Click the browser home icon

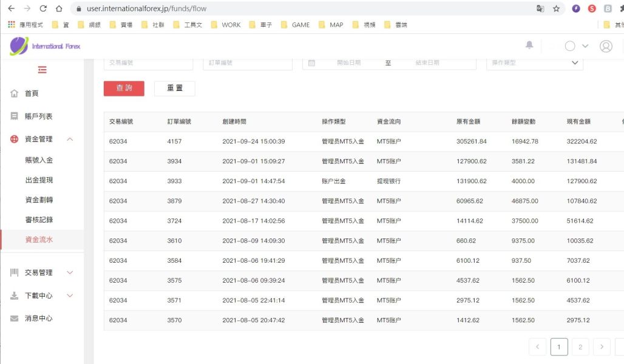(x=59, y=8)
